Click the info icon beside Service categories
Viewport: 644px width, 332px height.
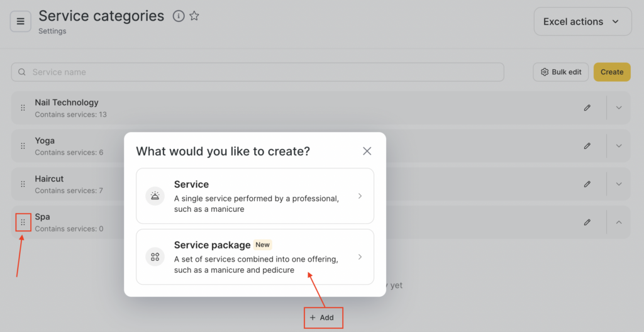(179, 16)
